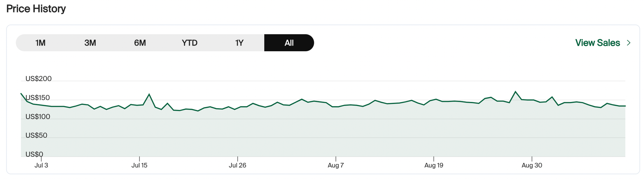Choose the YTD range option

189,43
